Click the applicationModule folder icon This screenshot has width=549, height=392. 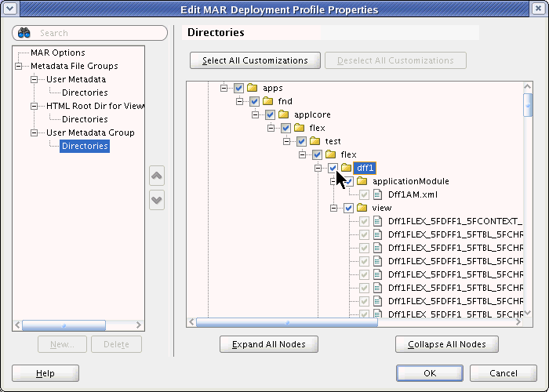click(362, 181)
